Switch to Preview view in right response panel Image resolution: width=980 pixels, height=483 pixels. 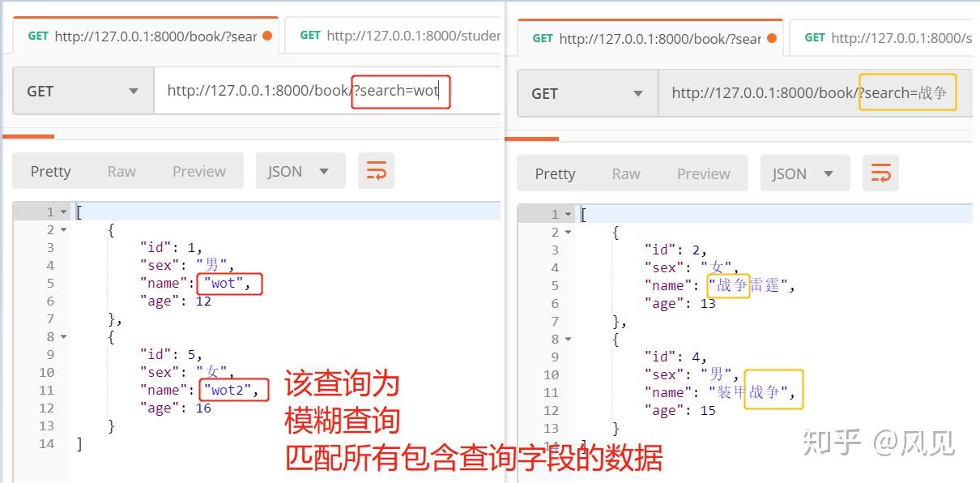coord(703,173)
